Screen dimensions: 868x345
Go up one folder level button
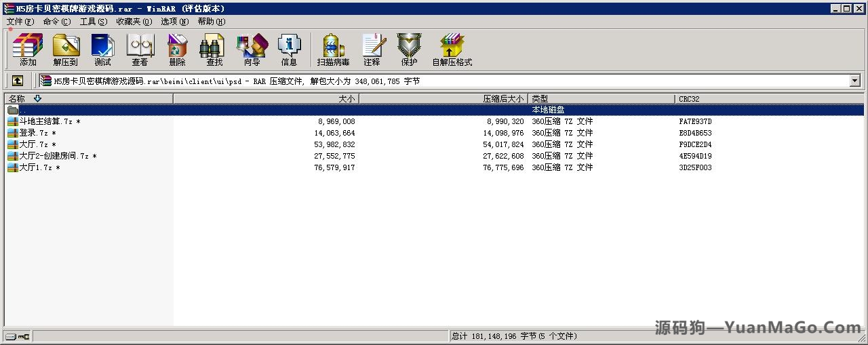coord(18,81)
